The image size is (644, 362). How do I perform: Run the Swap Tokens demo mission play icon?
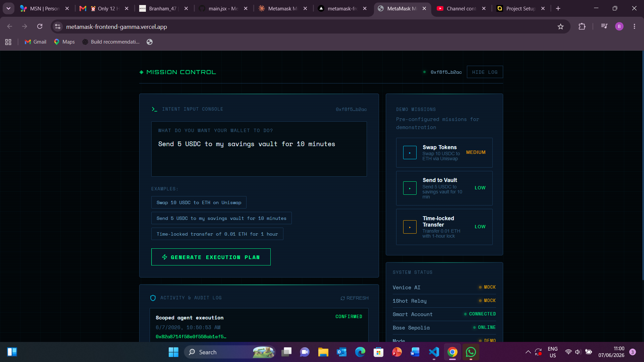pos(410,153)
